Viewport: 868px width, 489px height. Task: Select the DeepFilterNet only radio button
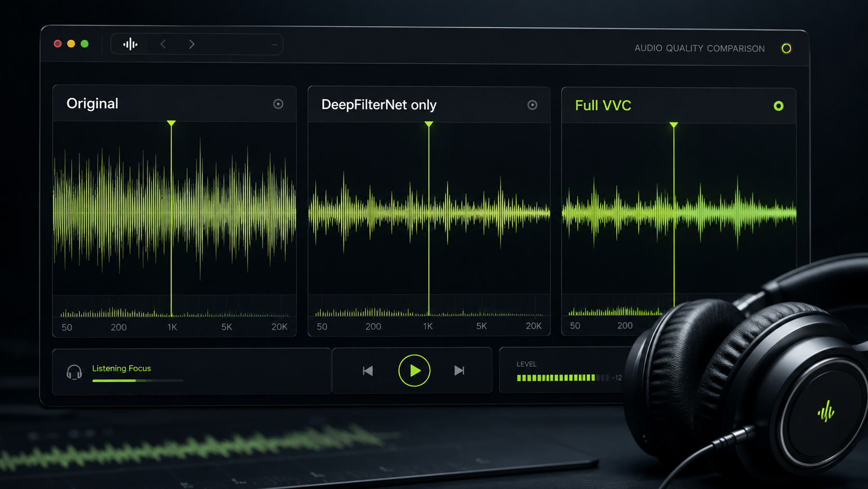coord(532,105)
